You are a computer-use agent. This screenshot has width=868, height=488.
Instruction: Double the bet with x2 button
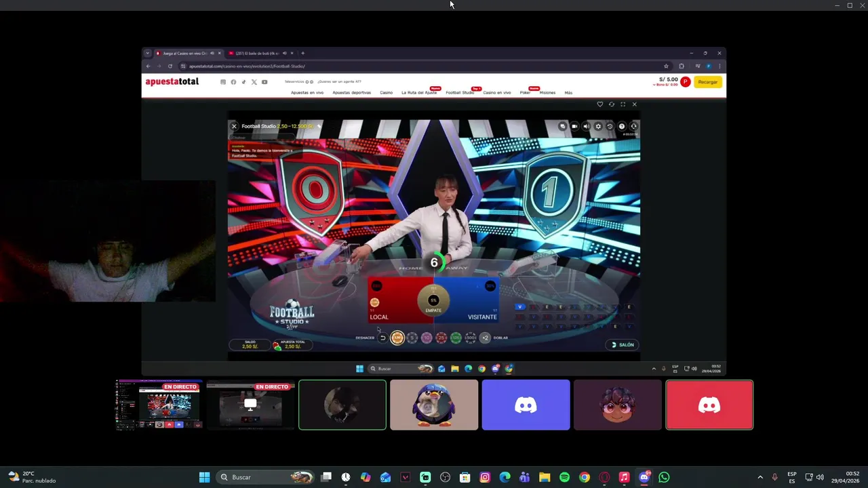tap(485, 338)
